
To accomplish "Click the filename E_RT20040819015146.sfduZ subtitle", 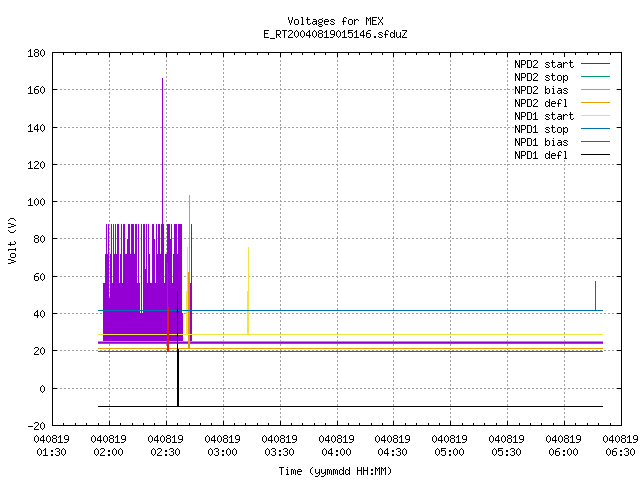I will (x=335, y=34).
